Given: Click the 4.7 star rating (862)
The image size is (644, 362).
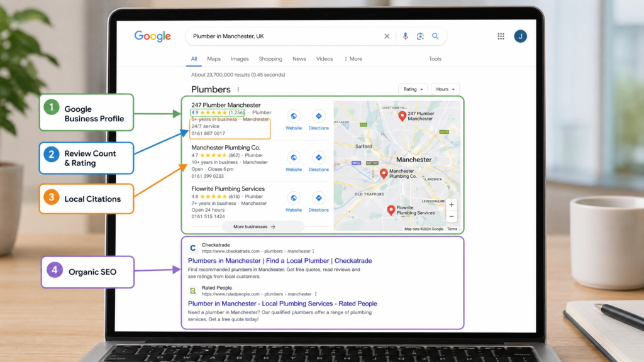Looking at the screenshot, I should [x=215, y=155].
